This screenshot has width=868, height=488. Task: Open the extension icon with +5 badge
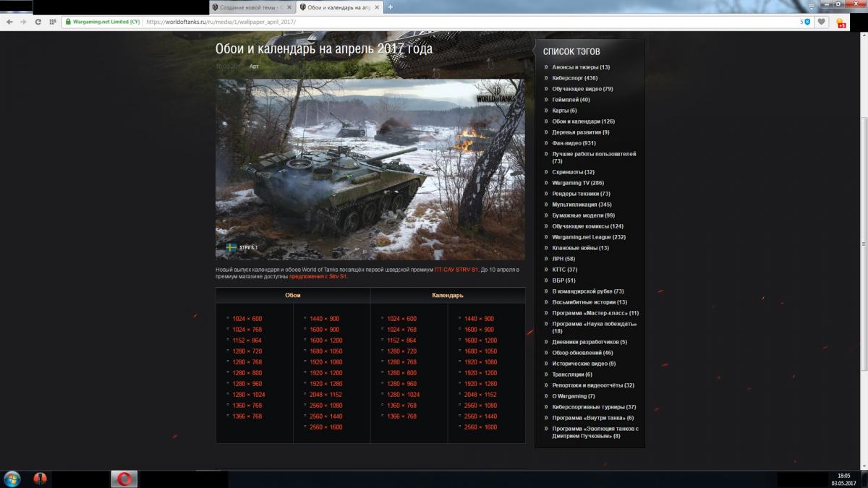[x=841, y=22]
